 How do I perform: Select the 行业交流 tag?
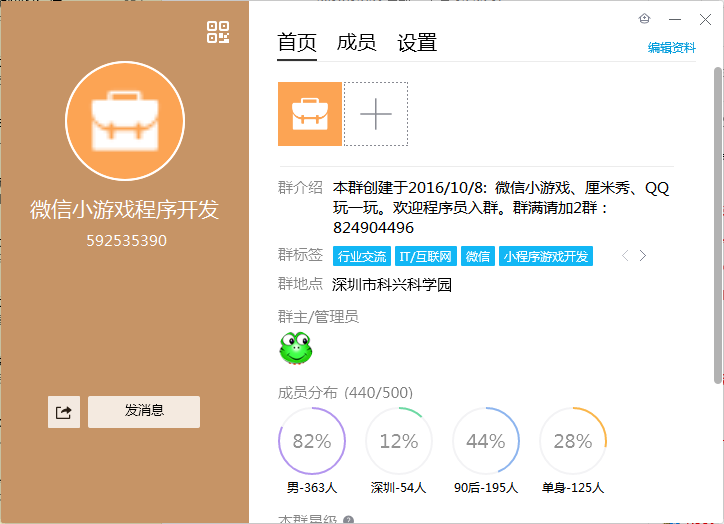point(362,256)
